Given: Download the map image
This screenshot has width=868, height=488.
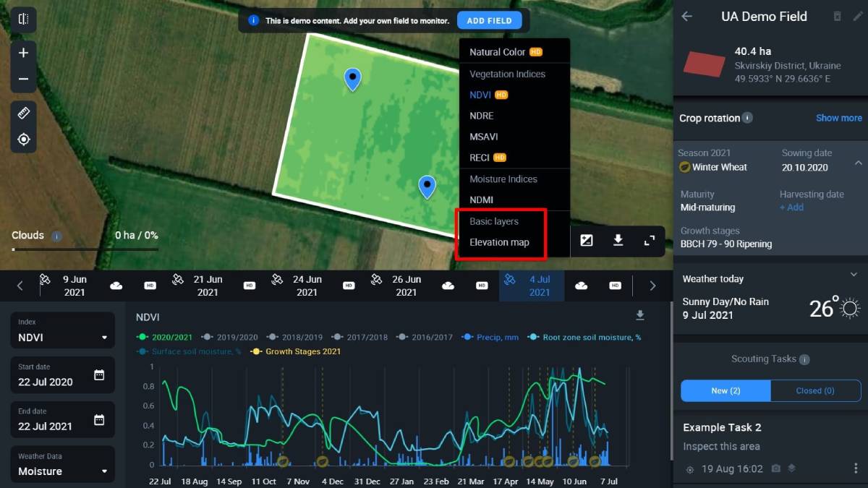Looking at the screenshot, I should 618,241.
